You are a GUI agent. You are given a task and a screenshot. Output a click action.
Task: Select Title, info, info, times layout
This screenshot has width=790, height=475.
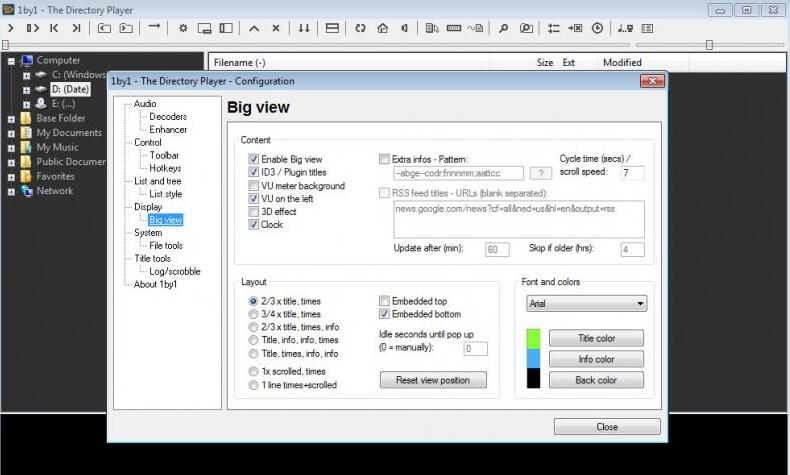coord(253,340)
